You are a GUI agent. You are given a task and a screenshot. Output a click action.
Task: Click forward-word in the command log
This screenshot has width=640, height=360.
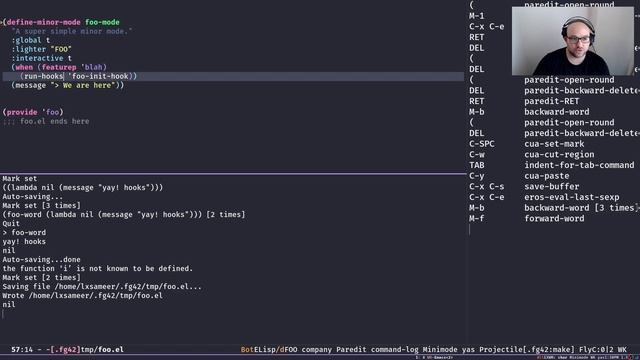(x=554, y=219)
